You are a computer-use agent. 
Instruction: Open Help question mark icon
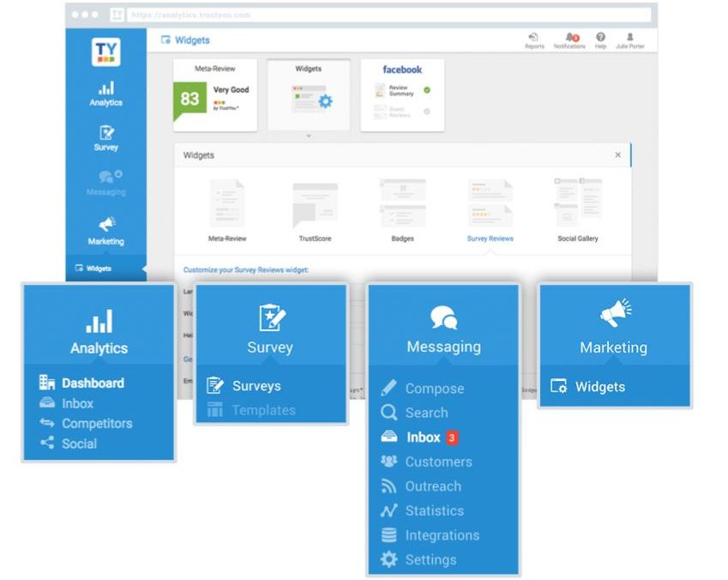coord(600,40)
